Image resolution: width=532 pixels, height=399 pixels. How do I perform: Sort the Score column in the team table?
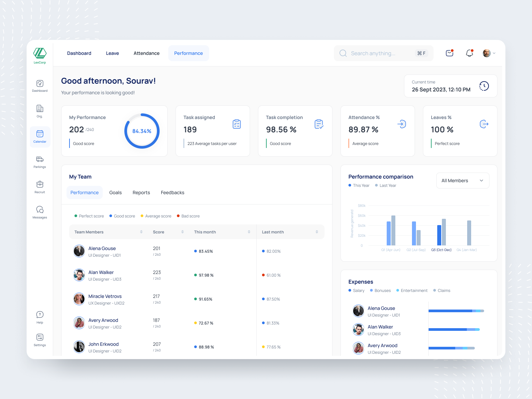pos(183,232)
